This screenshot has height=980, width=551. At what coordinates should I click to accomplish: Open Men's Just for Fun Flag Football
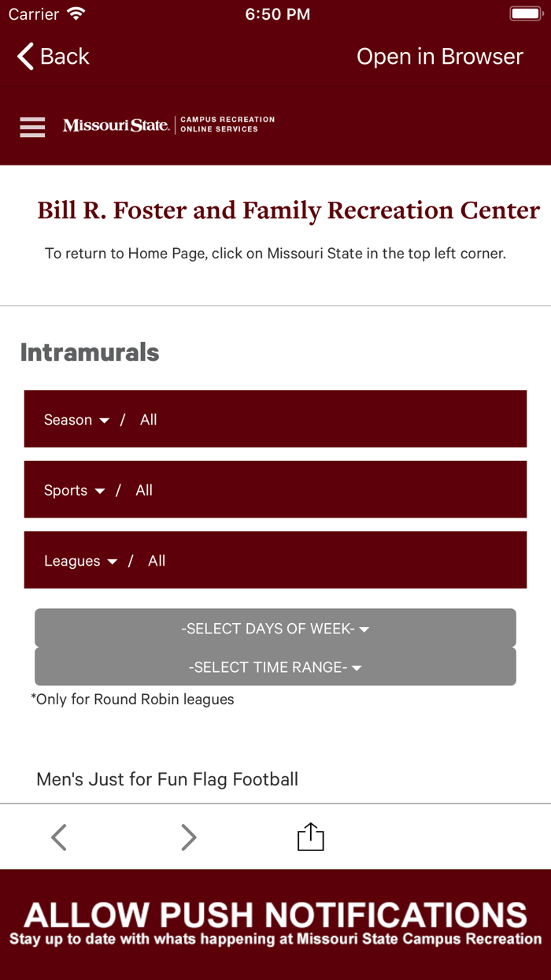[168, 779]
